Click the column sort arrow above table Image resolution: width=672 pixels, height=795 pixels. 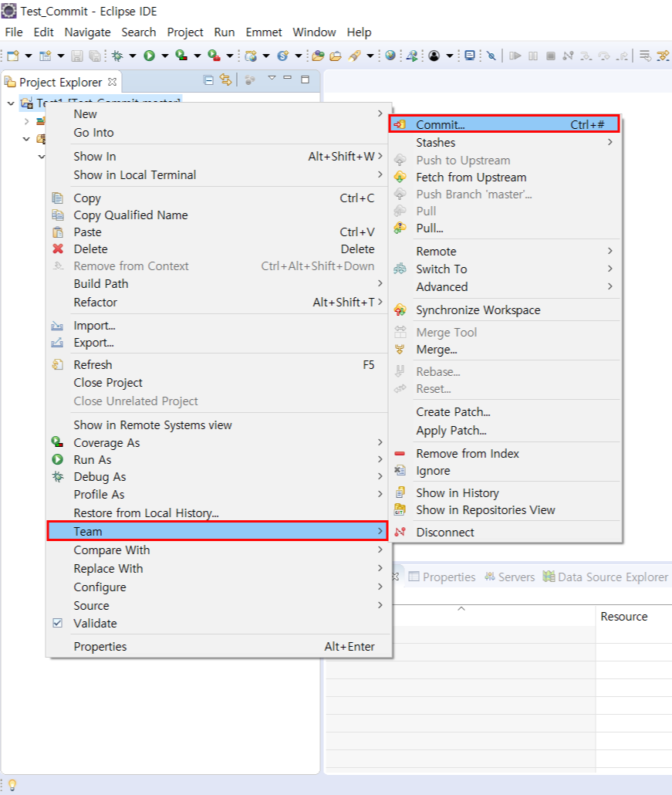coord(461,608)
